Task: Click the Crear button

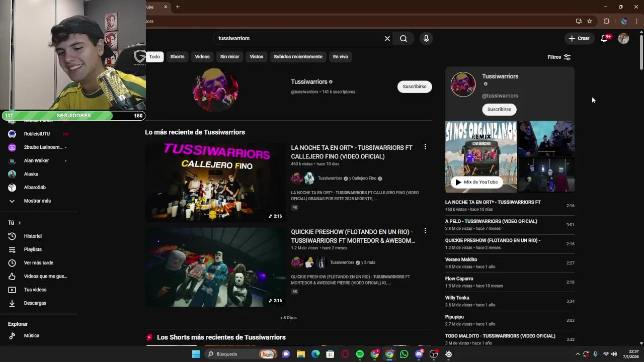Action: 579,38
